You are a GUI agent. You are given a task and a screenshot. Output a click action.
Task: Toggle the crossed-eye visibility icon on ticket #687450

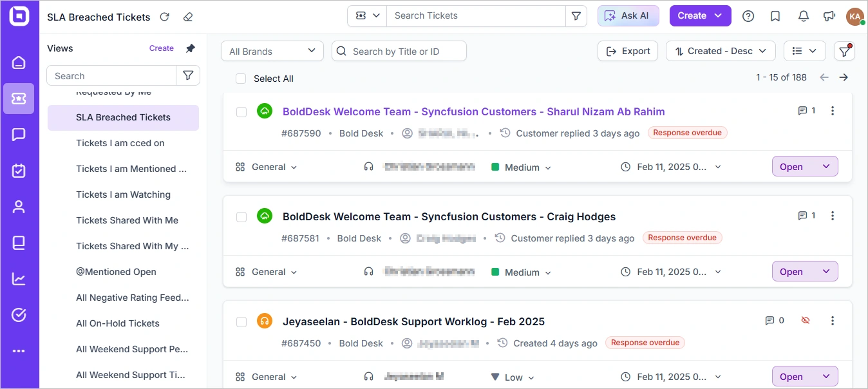[x=805, y=320]
